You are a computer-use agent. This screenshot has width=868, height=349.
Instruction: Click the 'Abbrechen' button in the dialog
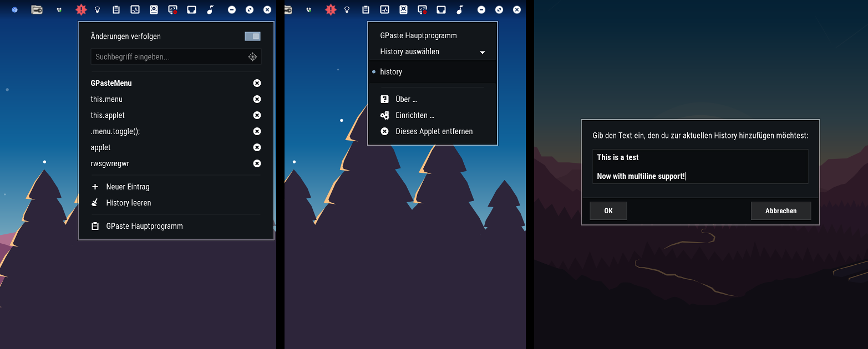click(x=781, y=211)
